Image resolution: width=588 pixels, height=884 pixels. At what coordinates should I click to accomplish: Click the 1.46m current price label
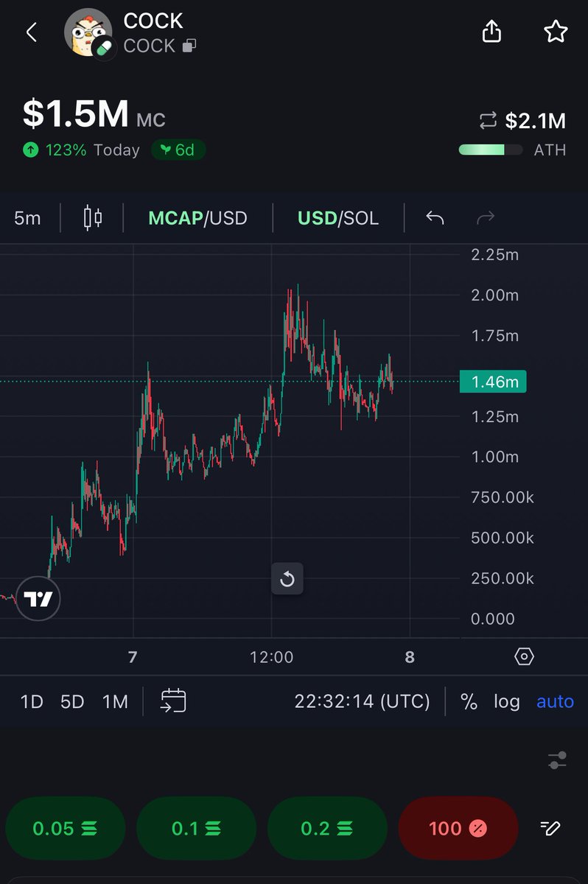pos(492,382)
